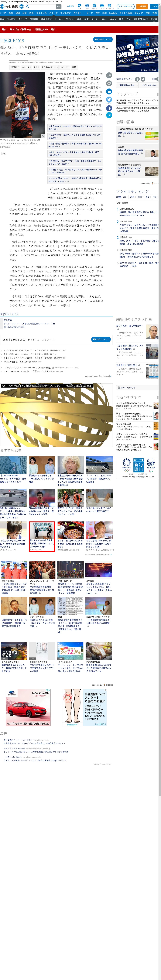Image resolution: width=161 pixels, height=980 pixels.
Task: Select the 1日 ranking tab
Action: click(125, 197)
